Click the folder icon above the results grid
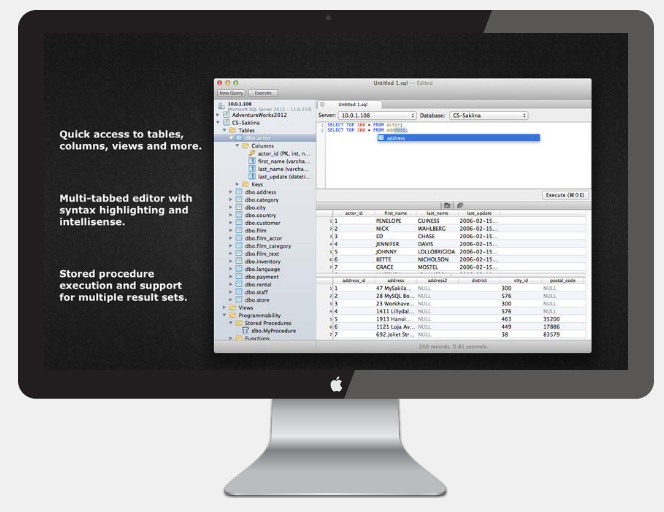Screen dimensions: 664x512 click(447, 205)
